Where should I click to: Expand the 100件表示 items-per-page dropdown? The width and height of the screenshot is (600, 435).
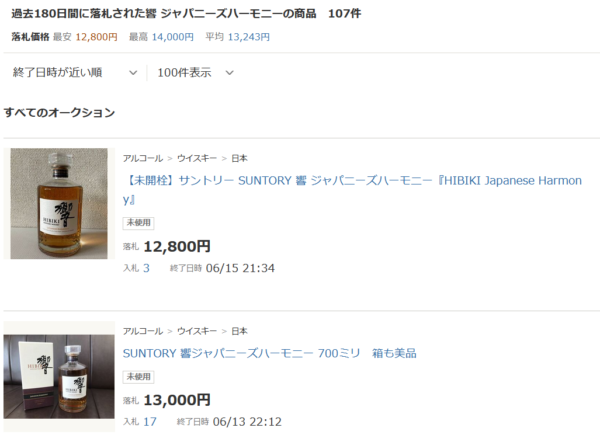coord(196,72)
